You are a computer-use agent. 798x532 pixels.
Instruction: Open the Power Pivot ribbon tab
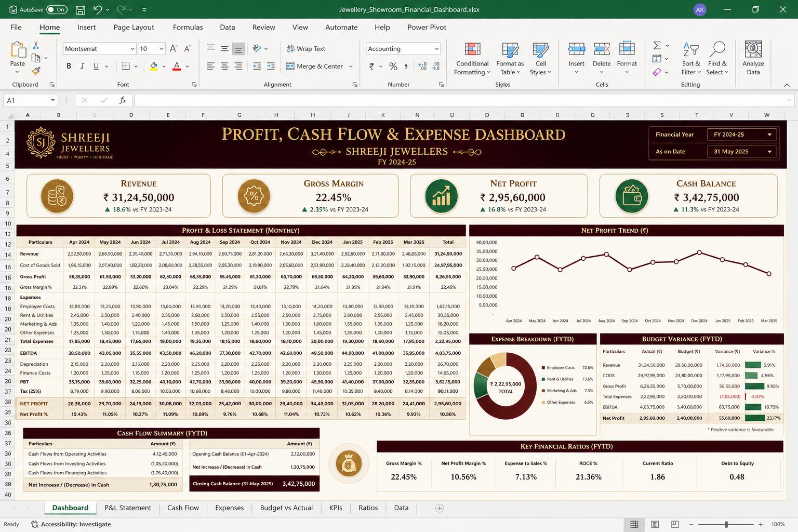coord(427,27)
